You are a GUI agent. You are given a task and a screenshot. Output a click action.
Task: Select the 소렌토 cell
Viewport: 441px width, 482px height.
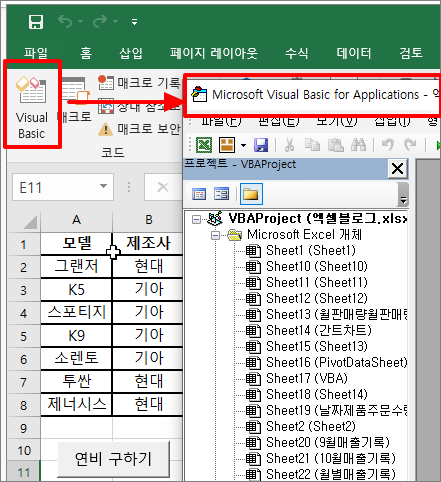76,359
